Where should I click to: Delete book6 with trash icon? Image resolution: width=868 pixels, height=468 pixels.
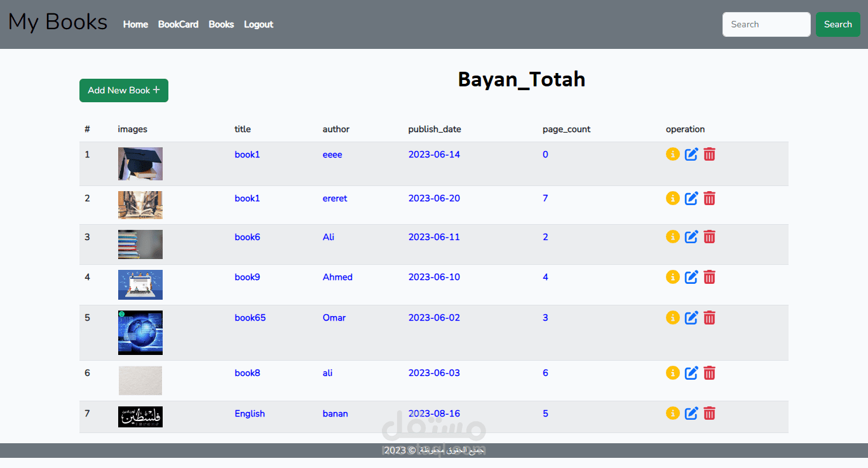(710, 237)
